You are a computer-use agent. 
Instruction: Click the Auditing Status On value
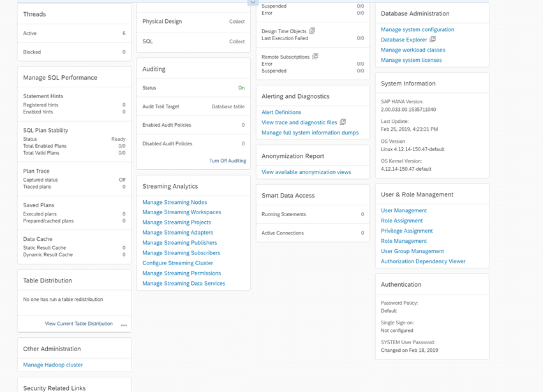tap(241, 88)
